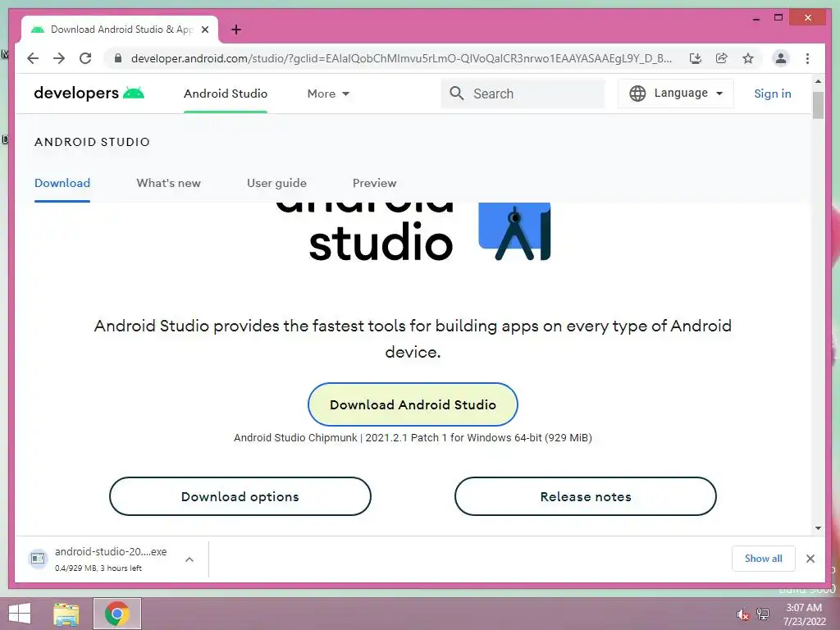This screenshot has height=630, width=840.
Task: Switch to the User guide tab
Action: tap(276, 183)
